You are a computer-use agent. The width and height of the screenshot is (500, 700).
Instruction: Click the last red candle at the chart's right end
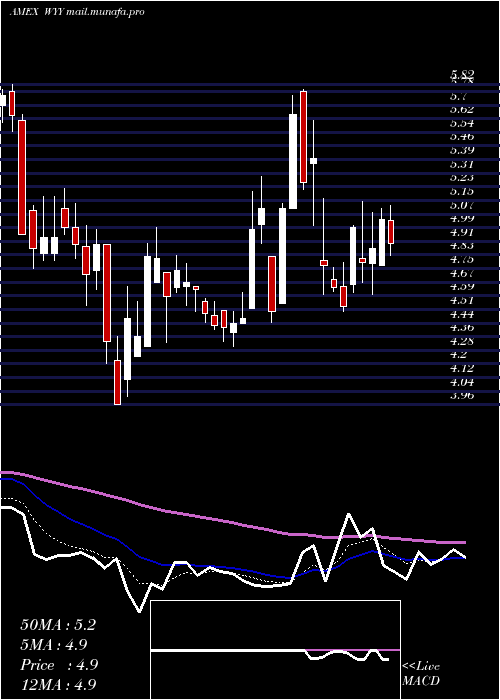pyautogui.click(x=391, y=232)
